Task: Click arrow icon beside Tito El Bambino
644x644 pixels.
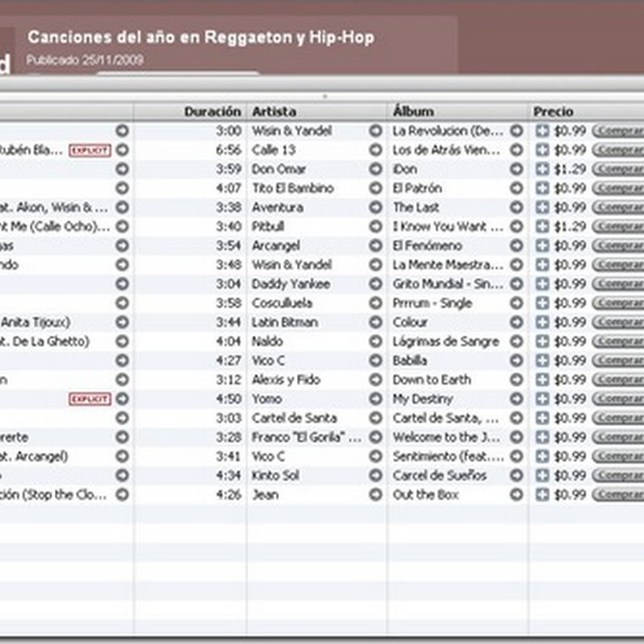Action: coord(375,188)
